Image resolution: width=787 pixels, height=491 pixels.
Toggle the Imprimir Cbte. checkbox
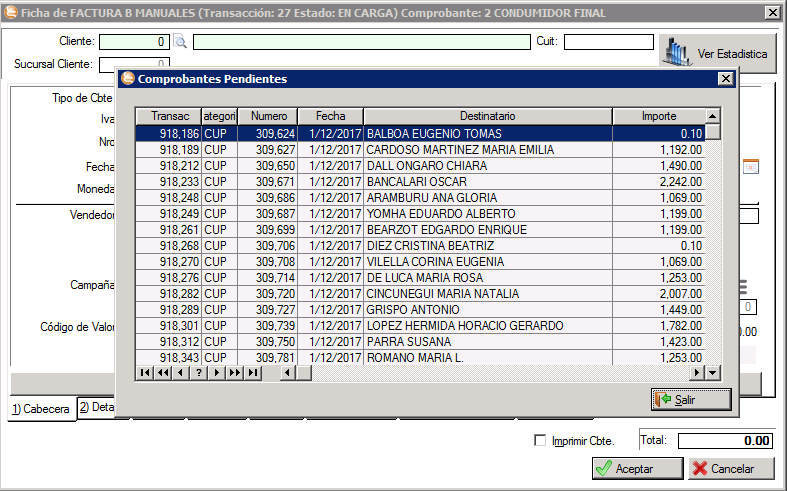pos(541,440)
